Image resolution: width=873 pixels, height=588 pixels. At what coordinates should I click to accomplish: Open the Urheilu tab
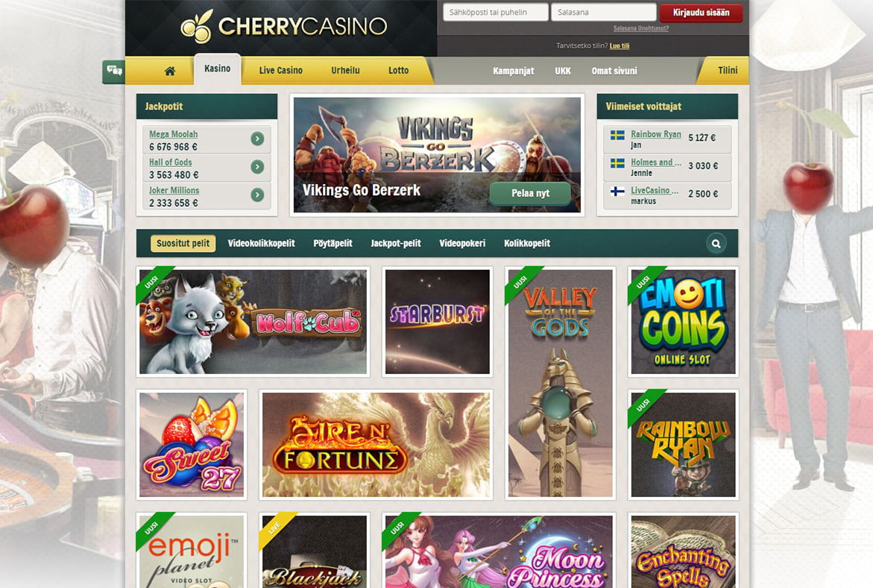point(345,71)
